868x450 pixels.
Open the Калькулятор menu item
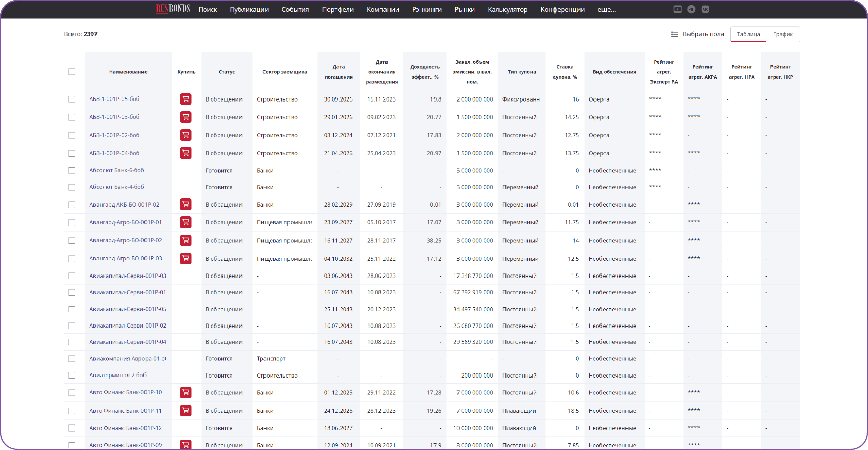pos(508,9)
